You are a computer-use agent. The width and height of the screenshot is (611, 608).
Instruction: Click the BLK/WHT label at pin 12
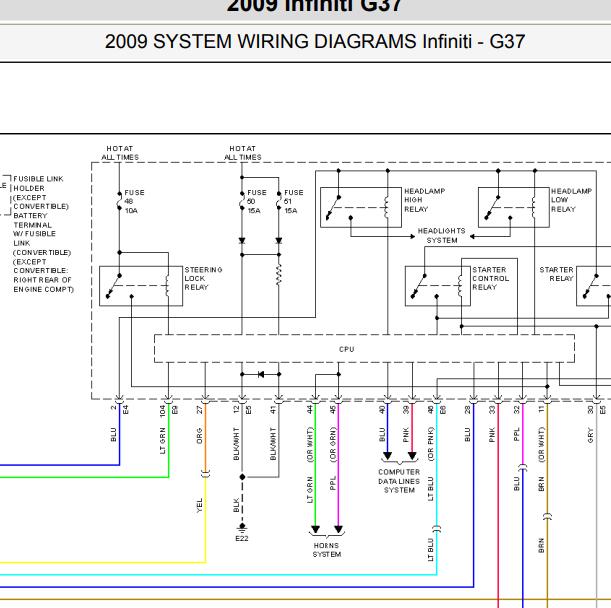tap(236, 444)
